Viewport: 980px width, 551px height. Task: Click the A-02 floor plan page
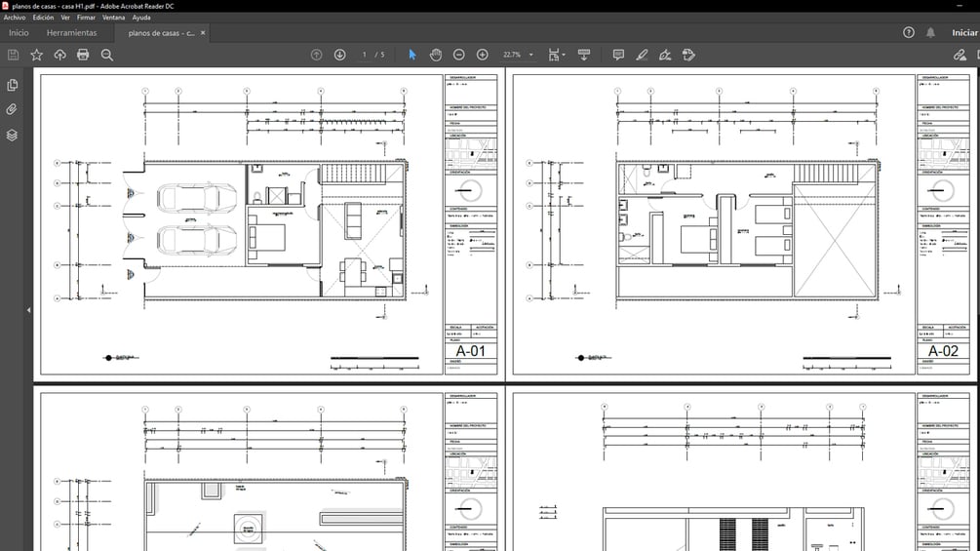(741, 225)
